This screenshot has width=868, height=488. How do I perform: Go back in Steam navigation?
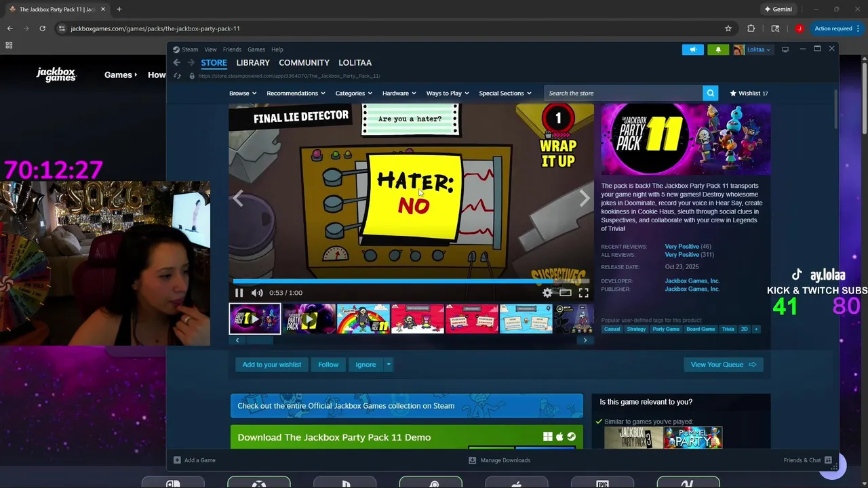coord(177,62)
